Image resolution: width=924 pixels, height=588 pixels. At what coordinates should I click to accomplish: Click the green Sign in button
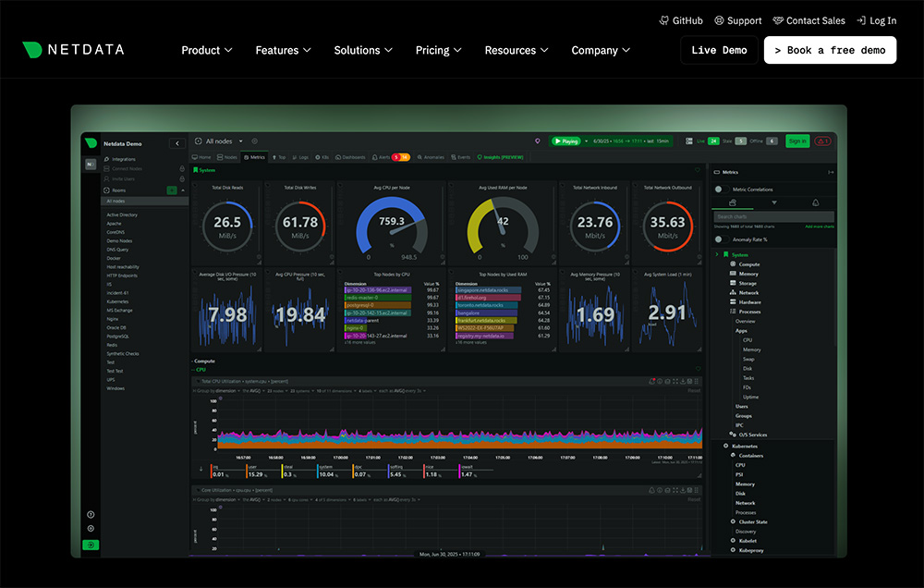(797, 141)
